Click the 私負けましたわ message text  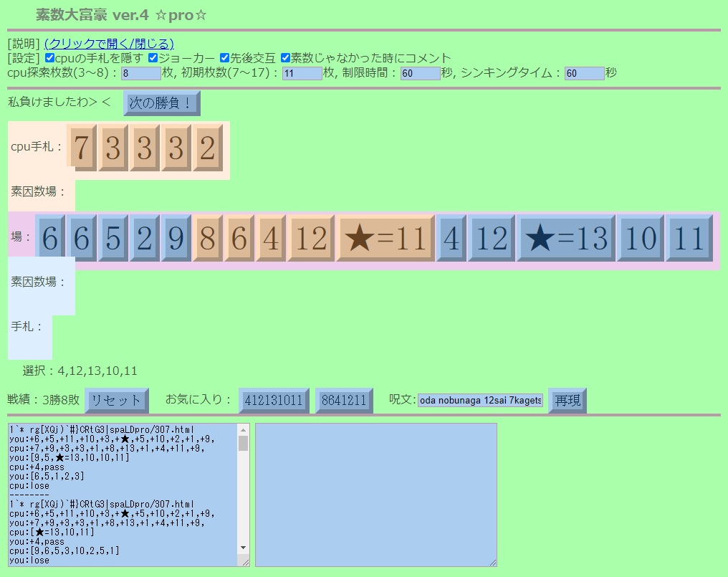pyautogui.click(x=59, y=102)
